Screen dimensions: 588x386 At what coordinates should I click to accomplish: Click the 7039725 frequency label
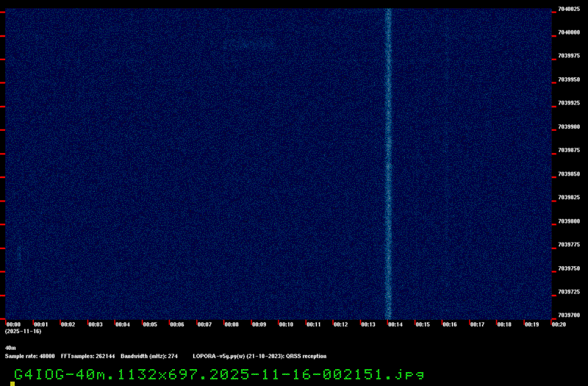coord(569,292)
